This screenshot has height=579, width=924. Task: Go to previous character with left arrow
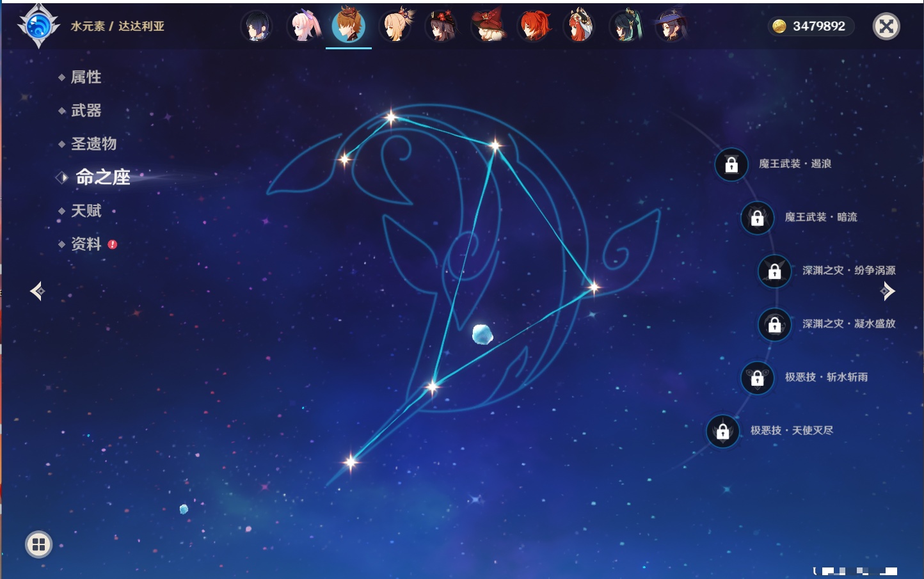37,291
